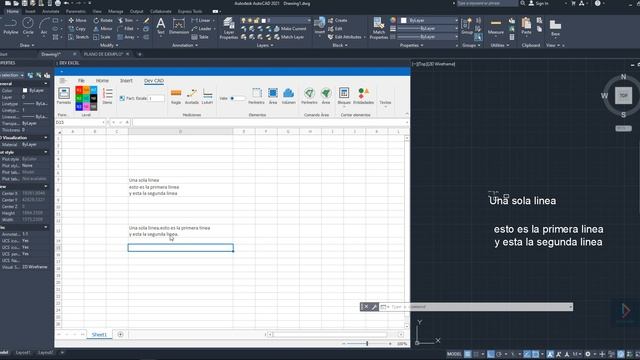This screenshot has height=360, width=640.
Task: Click the selected empty cell D15
Action: [180, 248]
